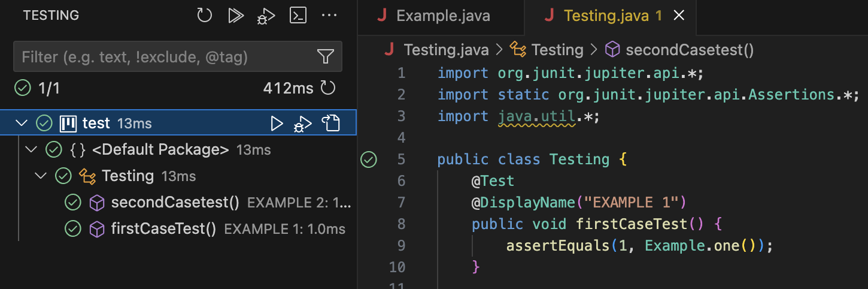Screen dimensions: 868x289
Task: Click Refresh Tests icon in Testing header
Action: tap(205, 16)
